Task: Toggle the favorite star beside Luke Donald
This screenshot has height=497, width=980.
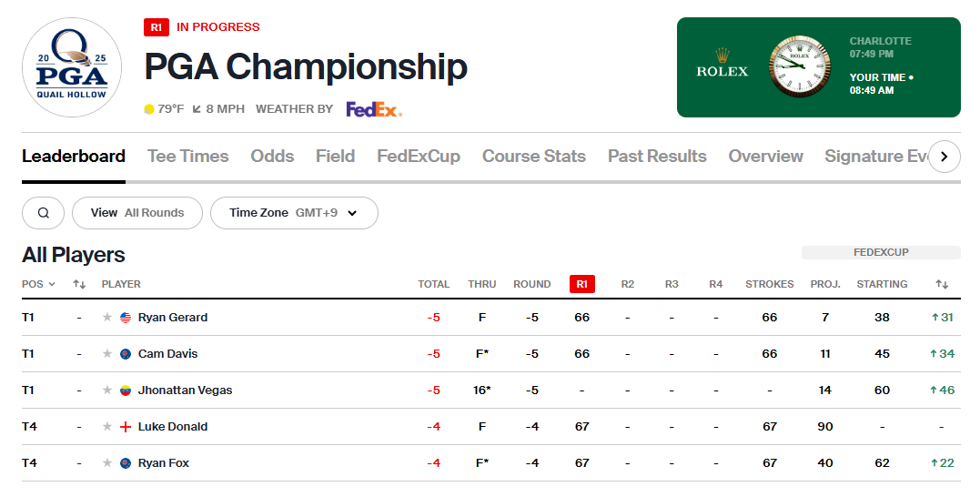Action: coord(107,426)
